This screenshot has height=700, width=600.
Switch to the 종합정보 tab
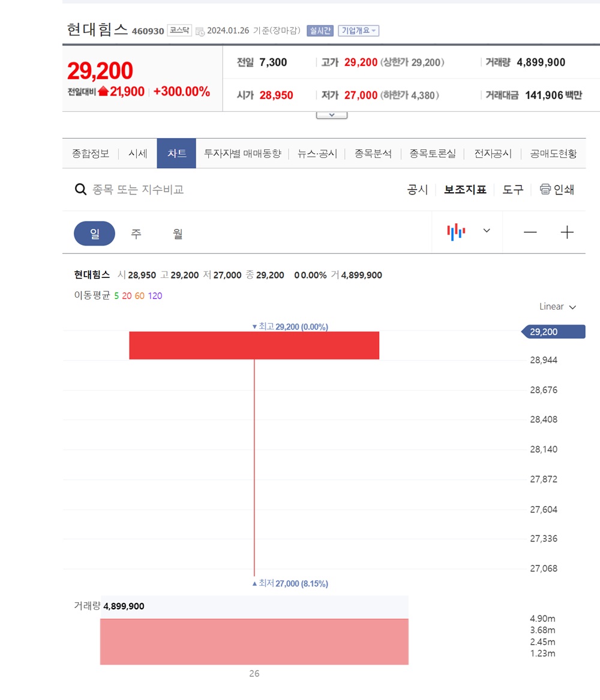coord(91,154)
